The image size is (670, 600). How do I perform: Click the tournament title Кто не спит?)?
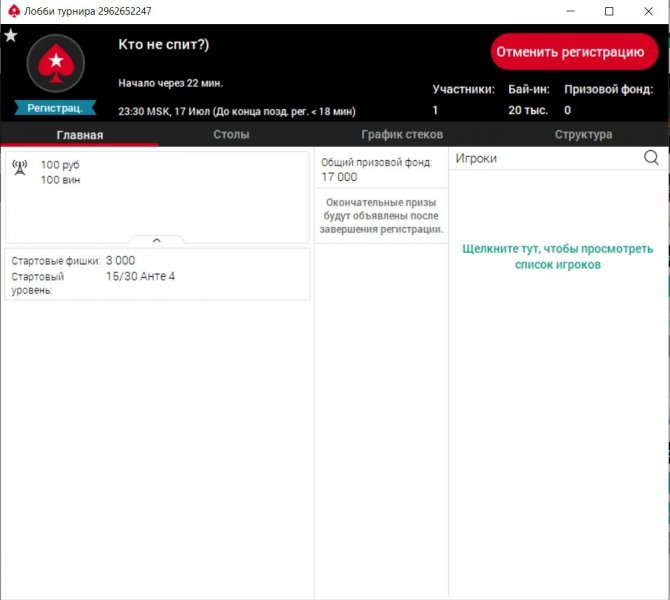coord(163,45)
